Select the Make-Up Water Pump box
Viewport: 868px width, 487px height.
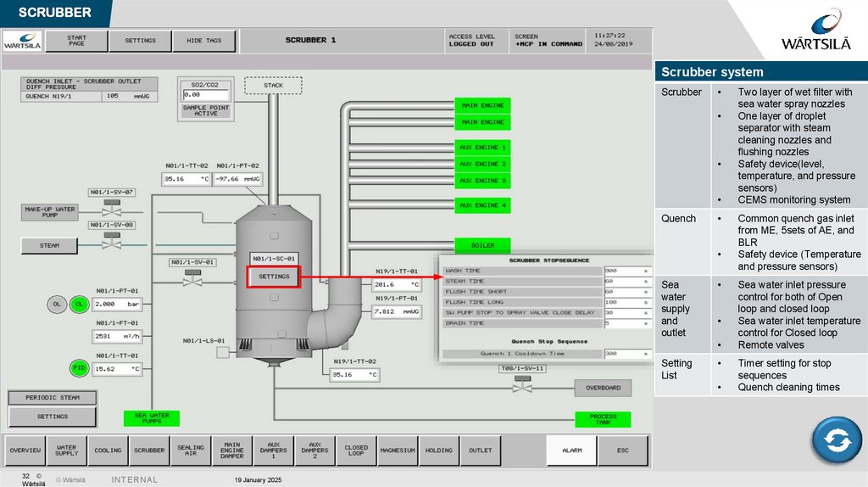point(50,212)
